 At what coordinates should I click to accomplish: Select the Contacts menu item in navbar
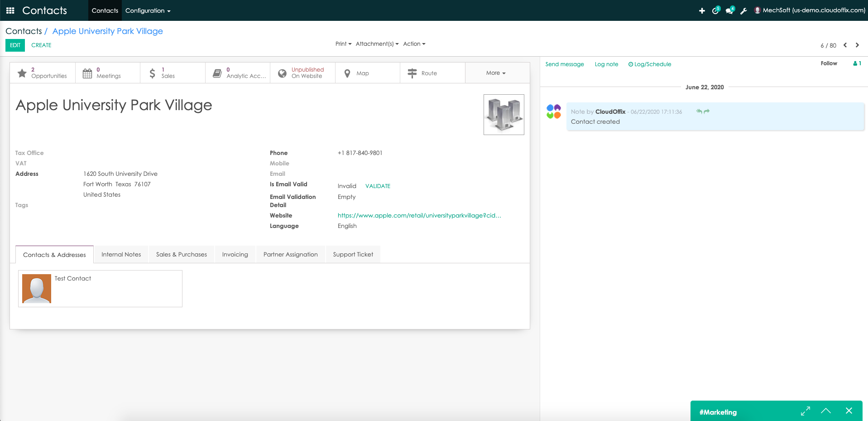click(105, 10)
